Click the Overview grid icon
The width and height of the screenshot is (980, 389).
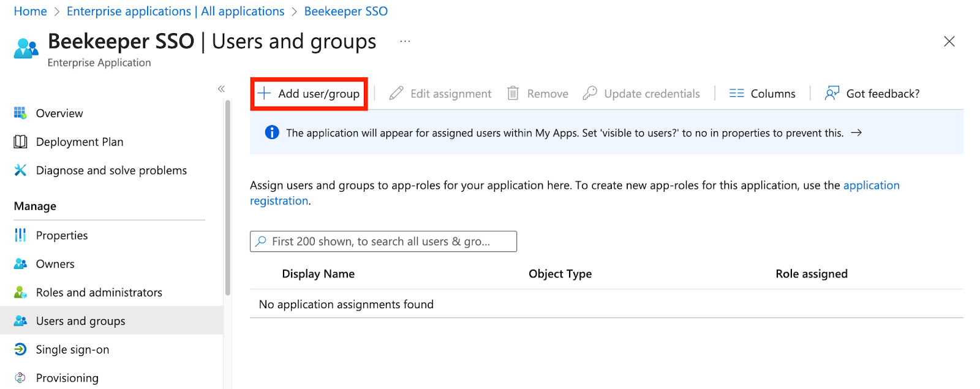(x=20, y=113)
